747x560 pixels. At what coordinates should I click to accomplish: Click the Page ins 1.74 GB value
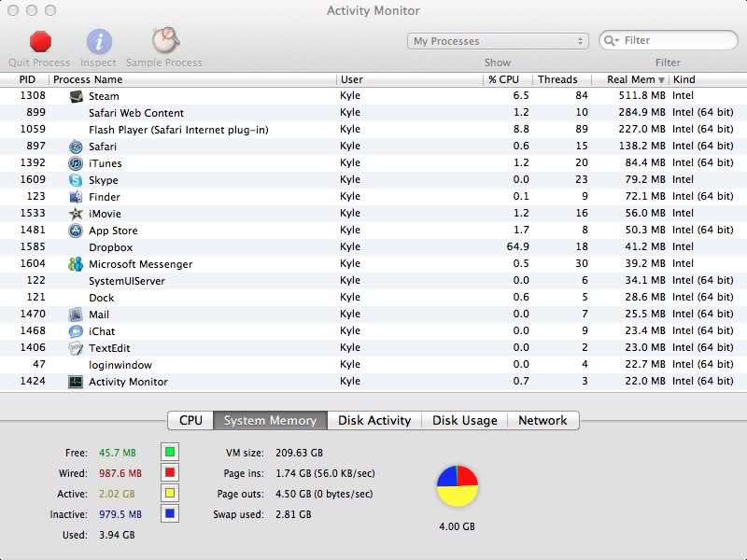point(325,473)
